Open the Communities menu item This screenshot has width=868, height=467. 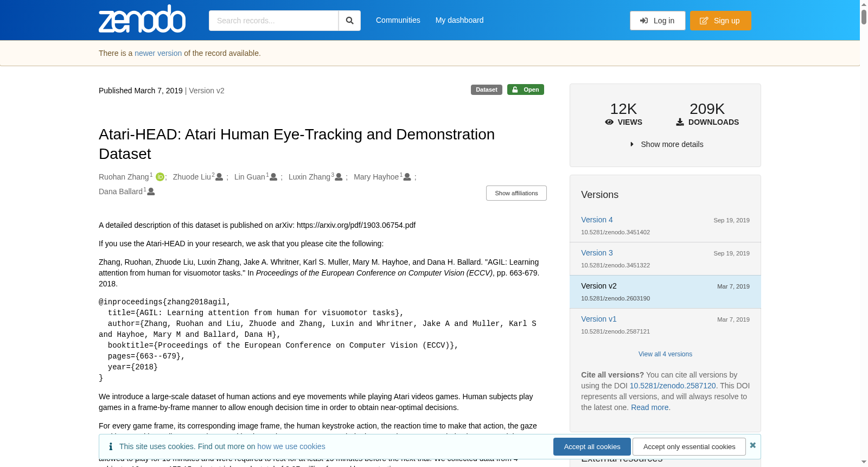click(398, 20)
